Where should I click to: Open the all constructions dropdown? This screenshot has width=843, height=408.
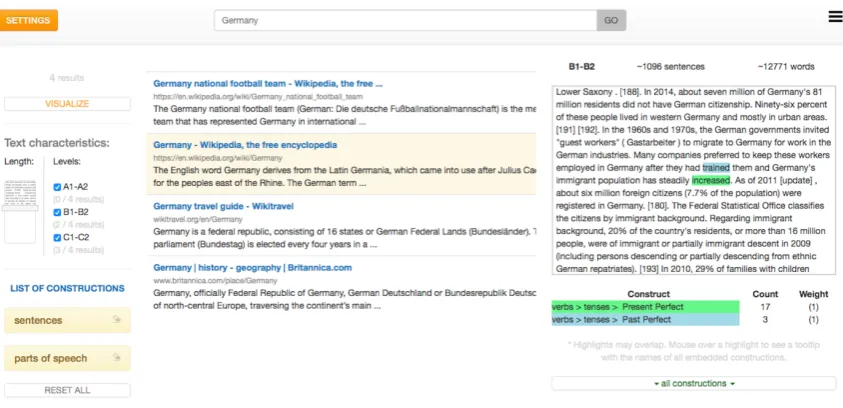coord(694,383)
